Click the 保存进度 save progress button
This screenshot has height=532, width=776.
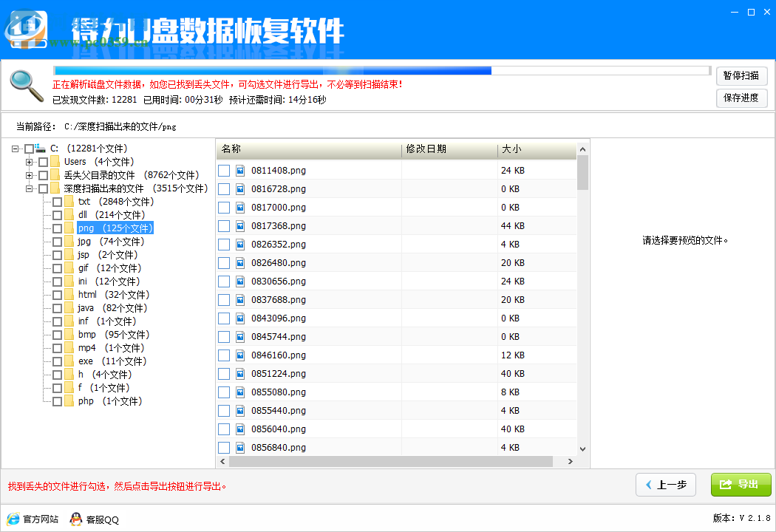741,98
